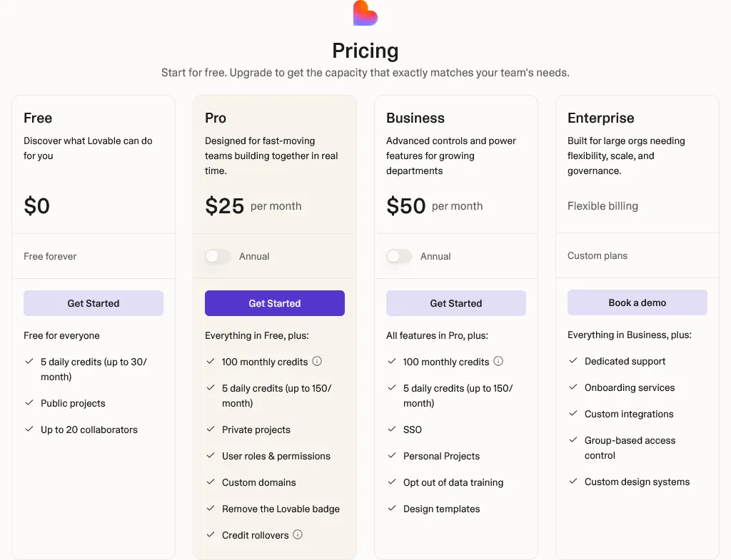Click checkmark icon next to Private projects
This screenshot has width=731, height=560.
click(211, 429)
